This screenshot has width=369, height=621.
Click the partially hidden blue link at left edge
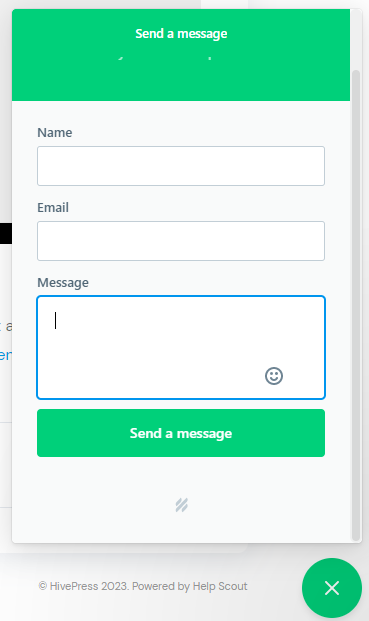tap(6, 355)
